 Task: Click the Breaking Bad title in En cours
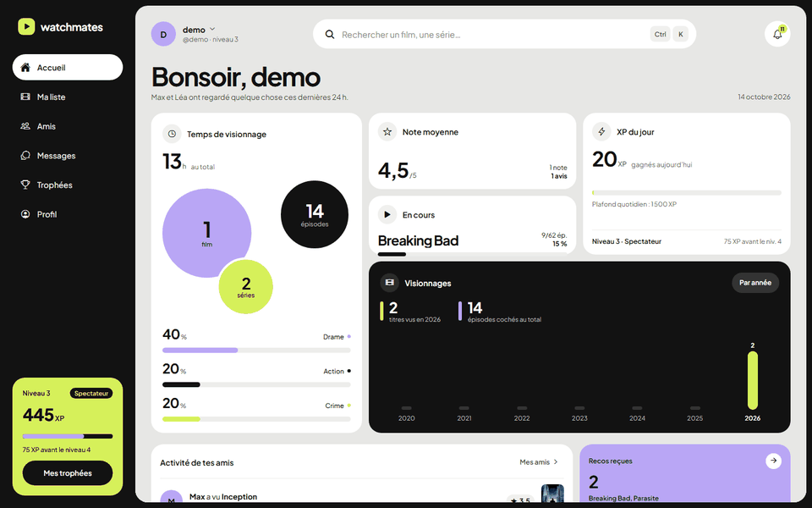pyautogui.click(x=418, y=240)
